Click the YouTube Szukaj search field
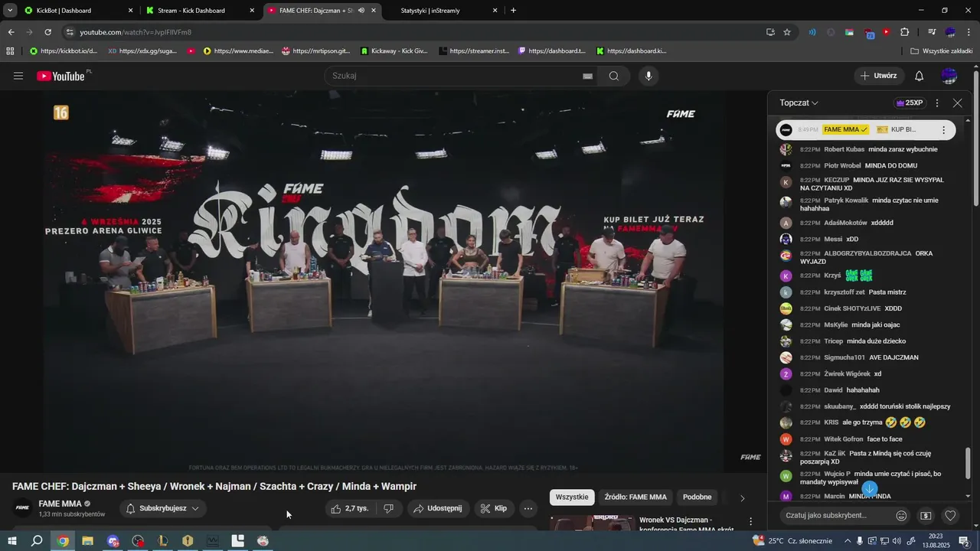This screenshot has width=980, height=551. [452, 76]
